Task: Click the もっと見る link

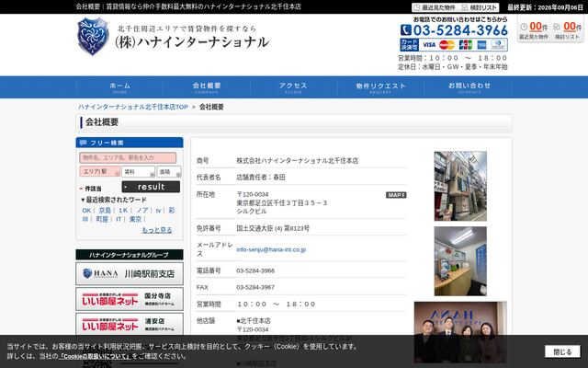Action: coord(157,230)
